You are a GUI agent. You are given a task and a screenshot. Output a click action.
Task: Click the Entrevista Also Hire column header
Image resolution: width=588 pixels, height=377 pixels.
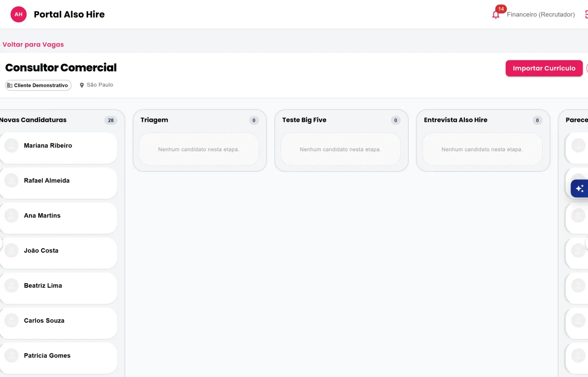456,120
